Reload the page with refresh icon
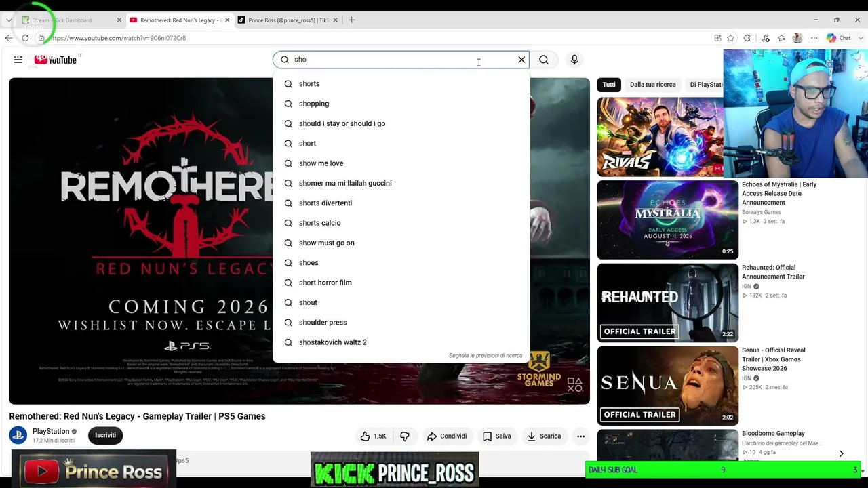Screen dimensions: 868x488 [26, 38]
